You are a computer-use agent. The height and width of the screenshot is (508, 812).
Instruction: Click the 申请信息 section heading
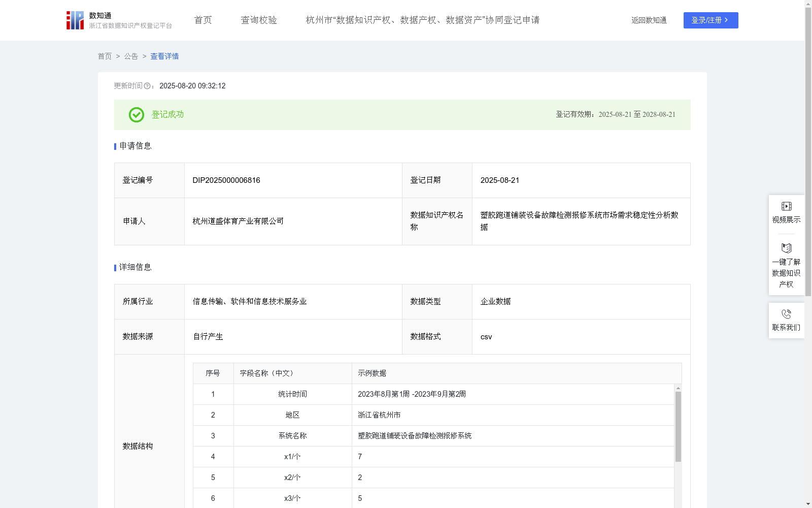pos(135,146)
